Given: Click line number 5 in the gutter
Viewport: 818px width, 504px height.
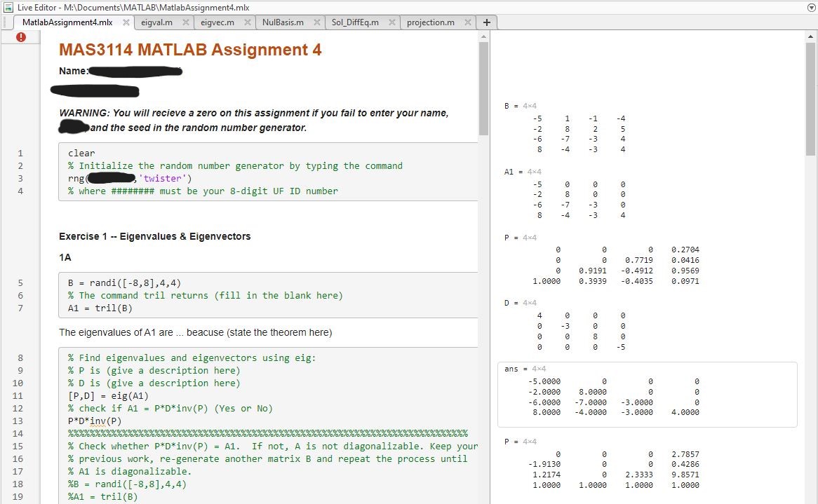Looking at the screenshot, I should click(20, 283).
